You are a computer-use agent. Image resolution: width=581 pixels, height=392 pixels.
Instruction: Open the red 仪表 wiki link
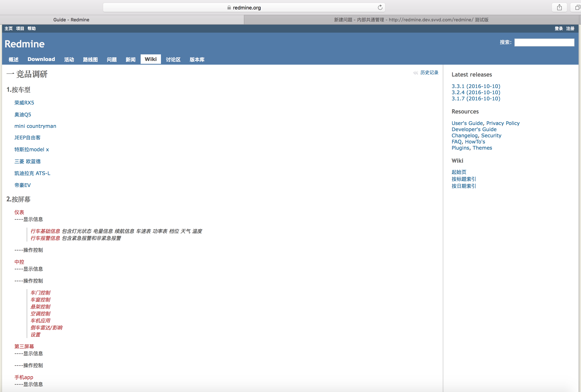tap(19, 212)
